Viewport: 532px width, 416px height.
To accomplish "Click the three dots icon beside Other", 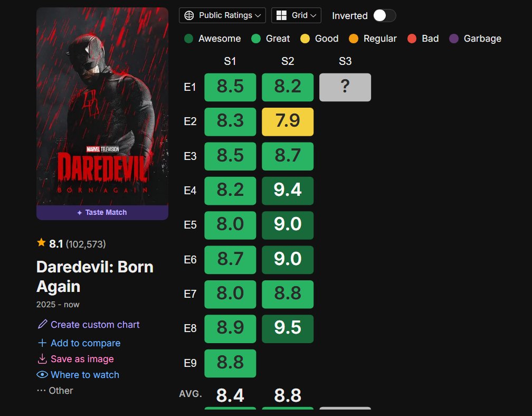I will point(41,391).
